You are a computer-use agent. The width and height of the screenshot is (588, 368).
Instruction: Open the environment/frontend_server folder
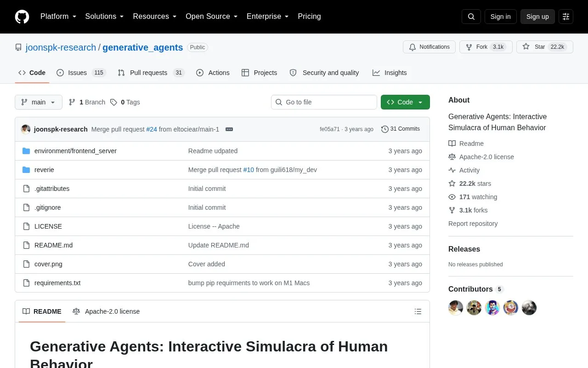(75, 151)
